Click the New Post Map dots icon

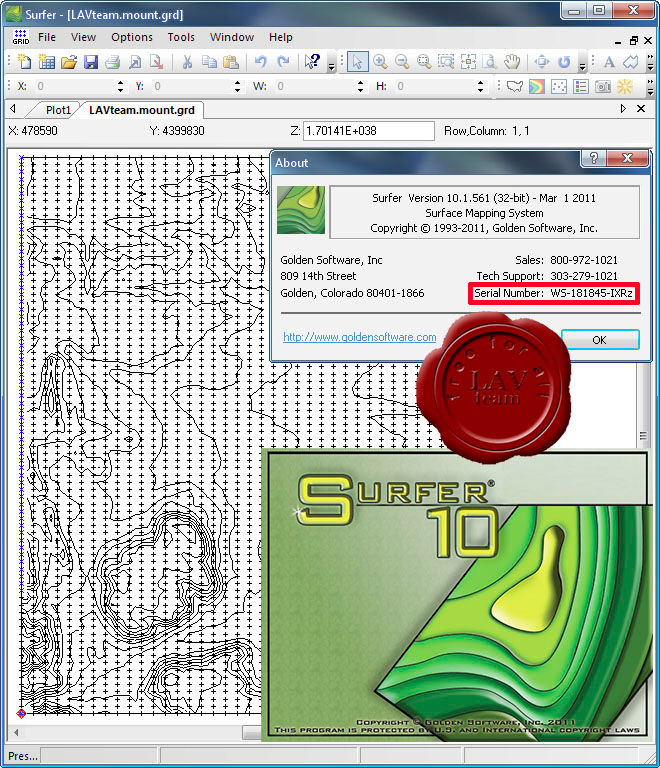559,87
